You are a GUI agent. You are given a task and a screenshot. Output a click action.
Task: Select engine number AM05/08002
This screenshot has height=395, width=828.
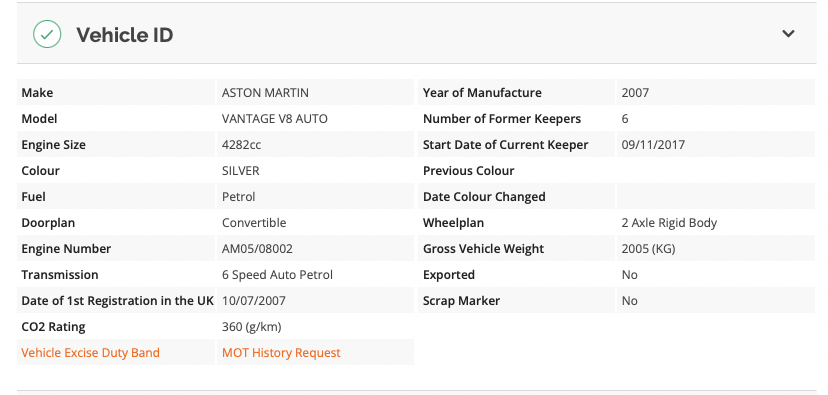(257, 248)
